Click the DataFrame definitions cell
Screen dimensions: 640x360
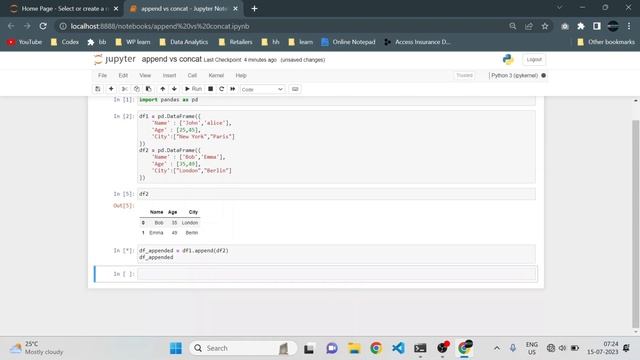pos(336,147)
